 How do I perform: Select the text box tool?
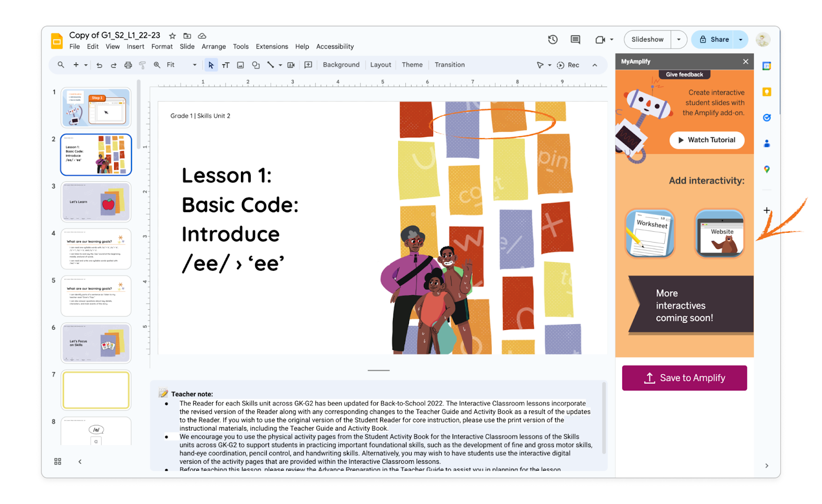[x=226, y=65]
